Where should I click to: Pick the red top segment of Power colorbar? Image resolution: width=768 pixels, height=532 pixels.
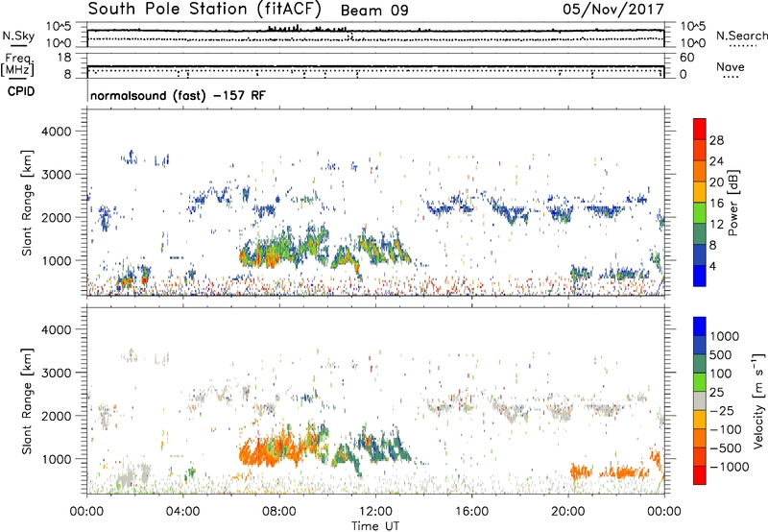tap(700, 129)
